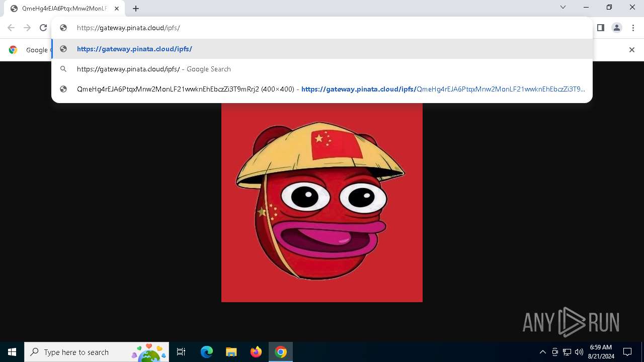644x362 pixels.
Task: Switch to Chrome taskbar button
Action: coord(281,352)
